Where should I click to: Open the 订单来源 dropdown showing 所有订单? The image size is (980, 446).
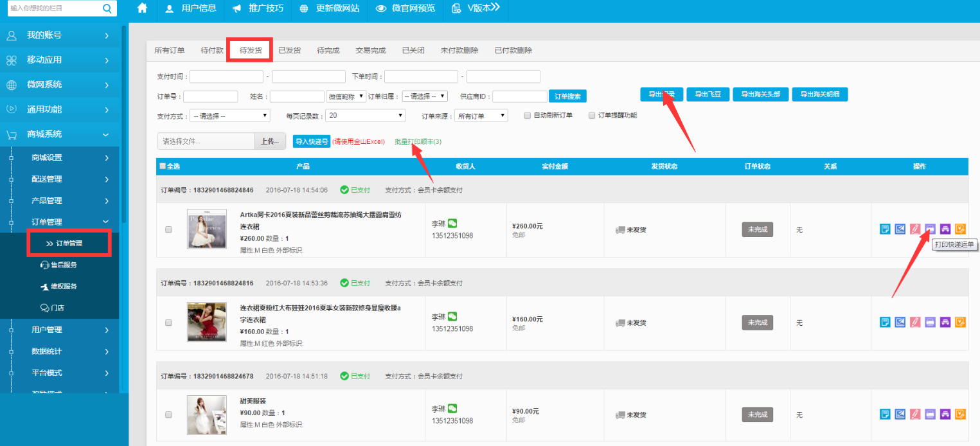tap(481, 116)
